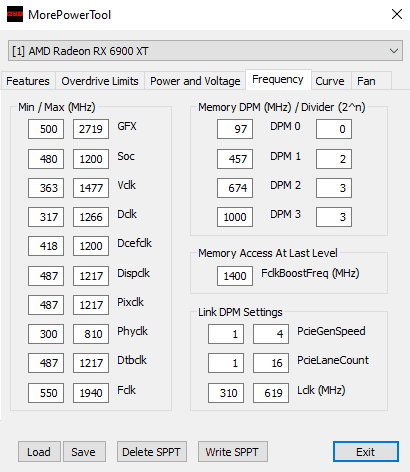The image size is (410, 472).
Task: Click the Save button
Action: [x=84, y=452]
